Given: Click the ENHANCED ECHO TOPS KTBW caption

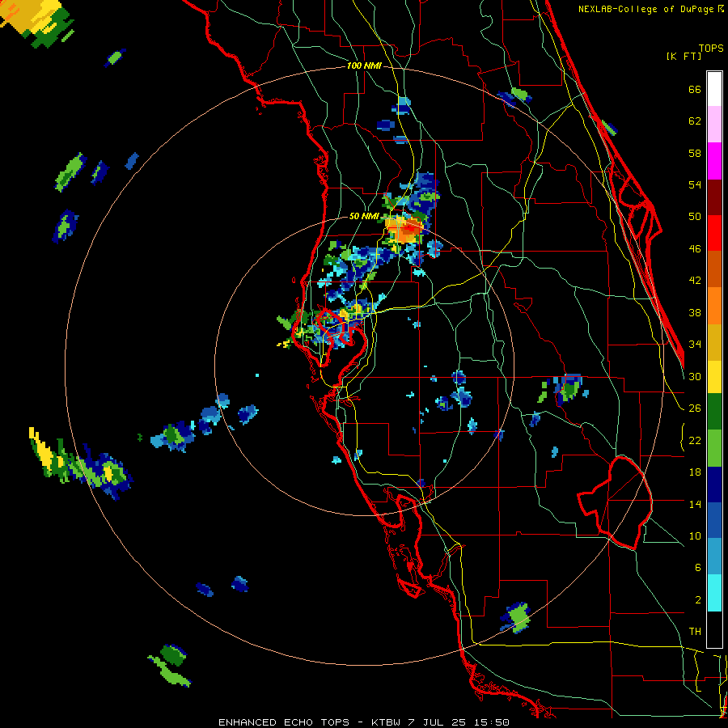Looking at the screenshot, I should [x=364, y=722].
